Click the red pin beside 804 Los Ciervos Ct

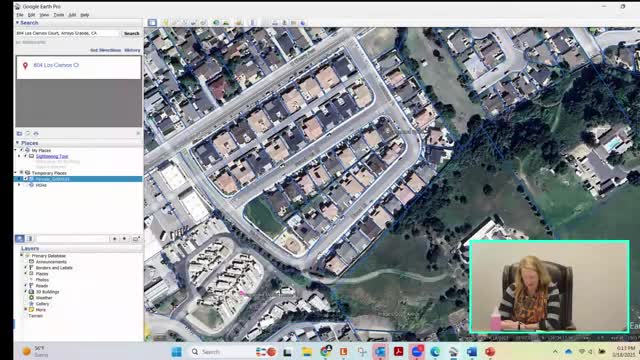[25, 65]
